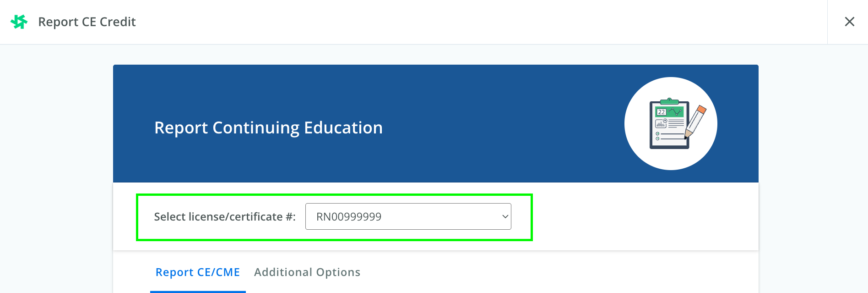868x293 pixels.
Task: Open the license/certificate number dropdown
Action: click(x=408, y=216)
